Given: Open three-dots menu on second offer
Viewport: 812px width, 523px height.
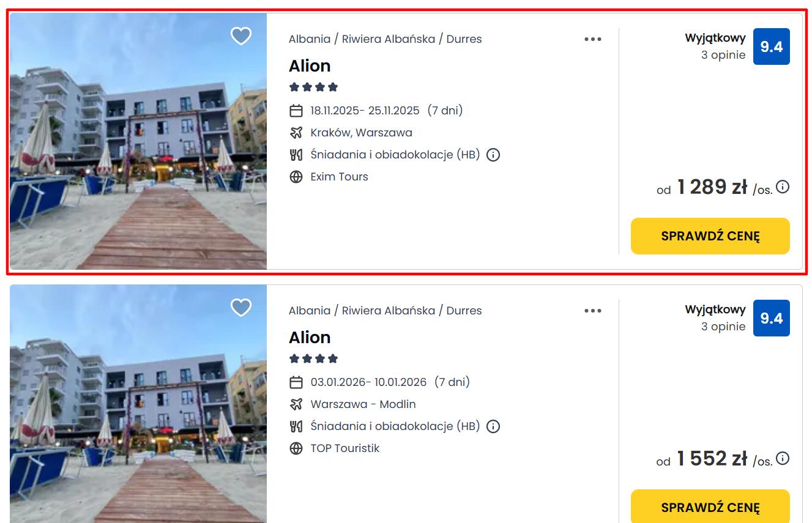Looking at the screenshot, I should point(592,311).
